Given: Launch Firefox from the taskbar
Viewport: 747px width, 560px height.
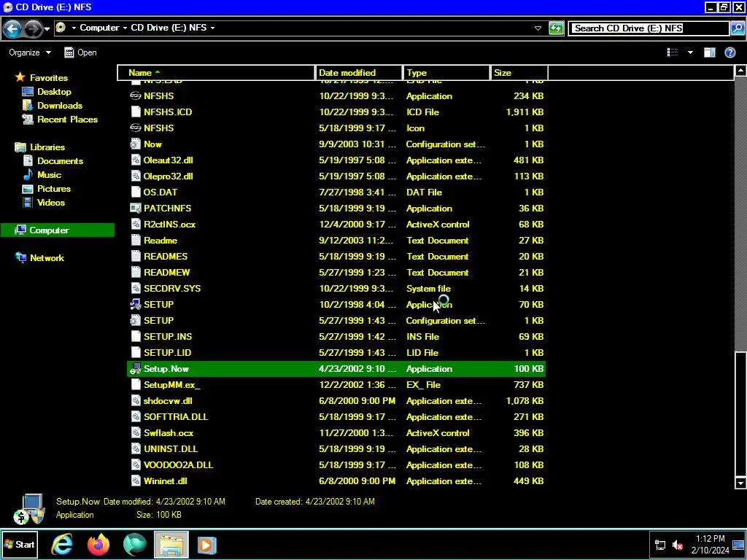Looking at the screenshot, I should 98,544.
